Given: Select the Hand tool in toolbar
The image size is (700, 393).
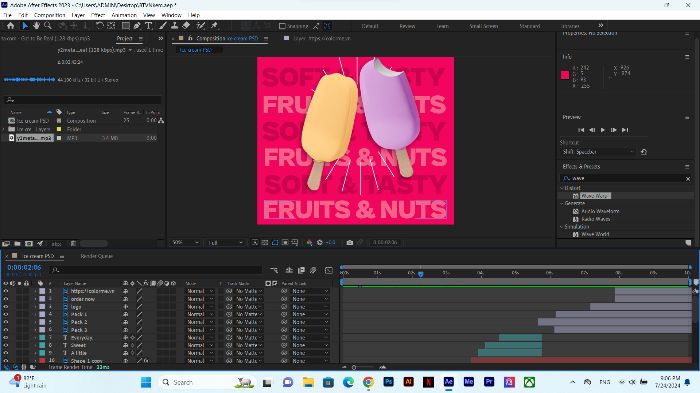Looking at the screenshot, I should [x=36, y=26].
